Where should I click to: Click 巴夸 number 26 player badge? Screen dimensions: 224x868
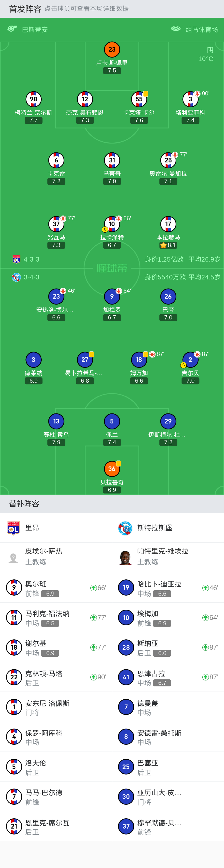point(168,296)
